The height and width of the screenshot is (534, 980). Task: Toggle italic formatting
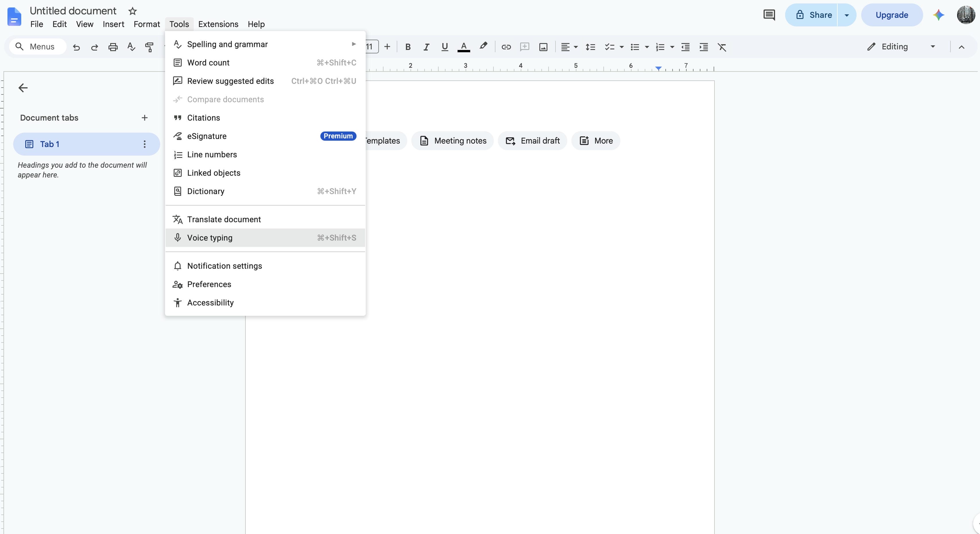426,47
